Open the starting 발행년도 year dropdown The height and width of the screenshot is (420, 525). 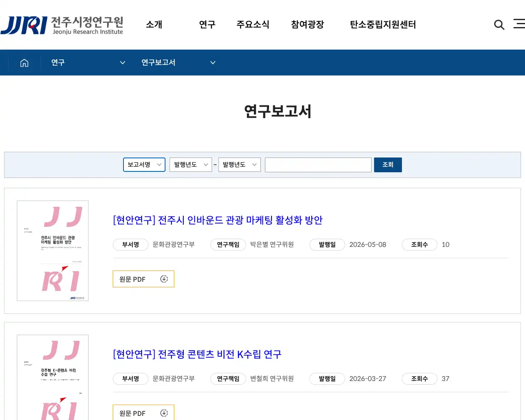coord(191,164)
